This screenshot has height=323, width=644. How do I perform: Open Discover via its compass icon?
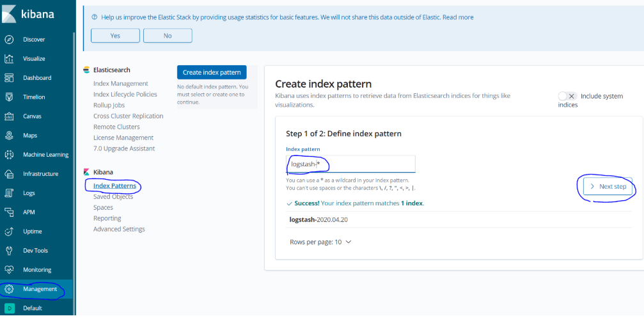[x=9, y=40]
